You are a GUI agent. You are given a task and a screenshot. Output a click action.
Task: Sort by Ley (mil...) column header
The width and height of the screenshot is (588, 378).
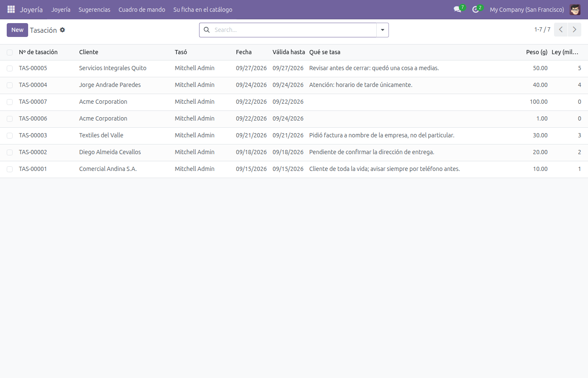point(565,52)
